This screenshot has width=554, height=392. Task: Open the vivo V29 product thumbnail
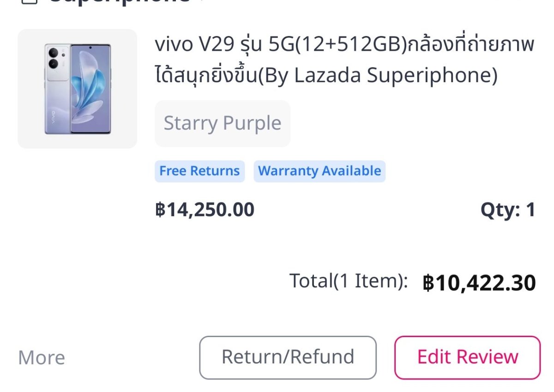point(77,89)
